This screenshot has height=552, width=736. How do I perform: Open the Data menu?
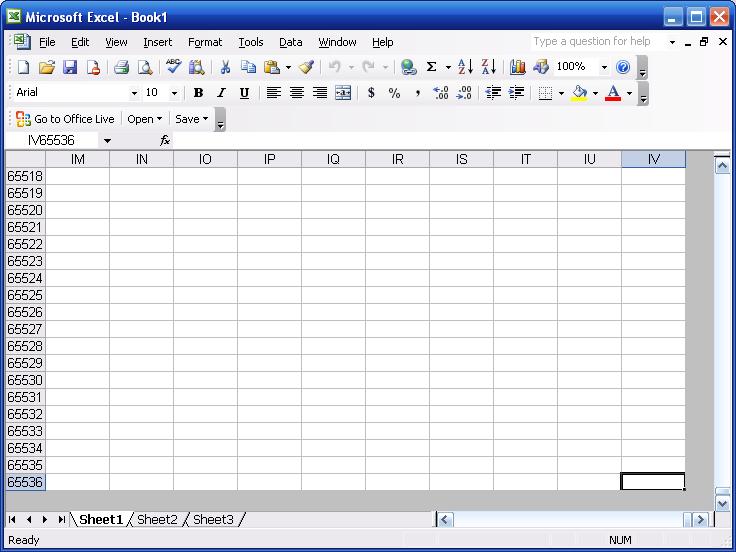pos(291,42)
